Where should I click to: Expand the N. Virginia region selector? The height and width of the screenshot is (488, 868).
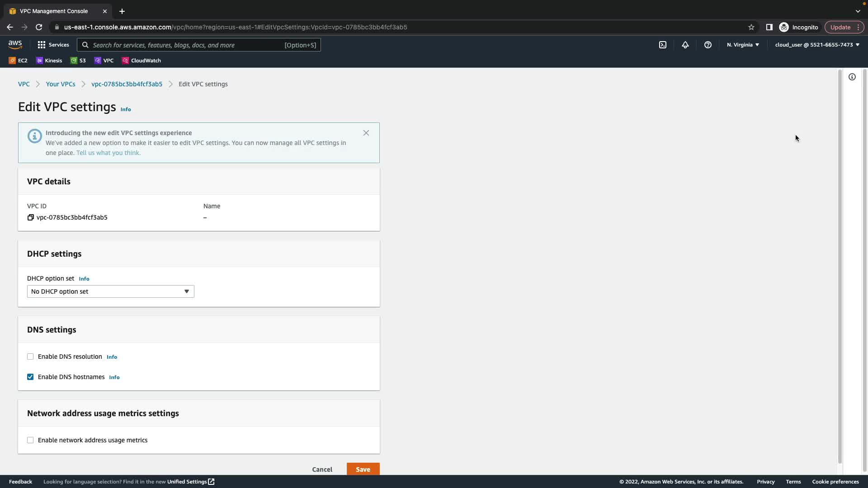pos(743,45)
